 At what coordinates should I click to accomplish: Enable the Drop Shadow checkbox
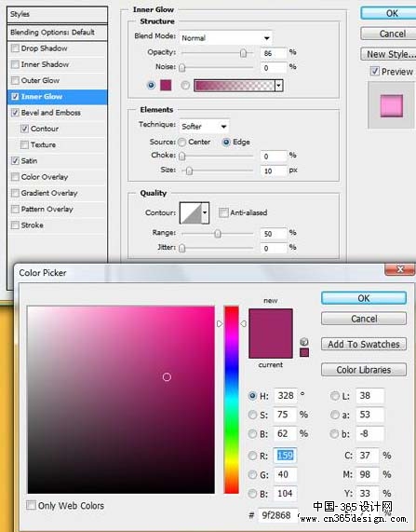click(x=15, y=48)
